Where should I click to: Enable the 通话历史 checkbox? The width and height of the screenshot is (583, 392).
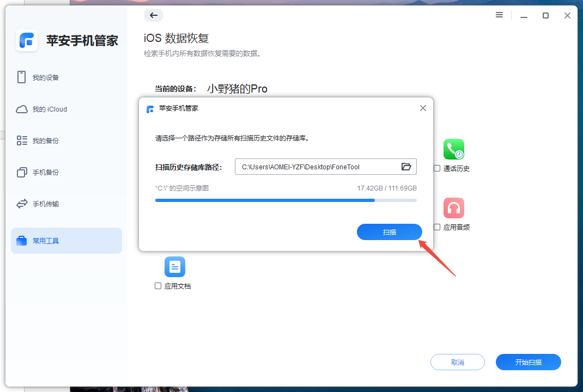point(436,169)
